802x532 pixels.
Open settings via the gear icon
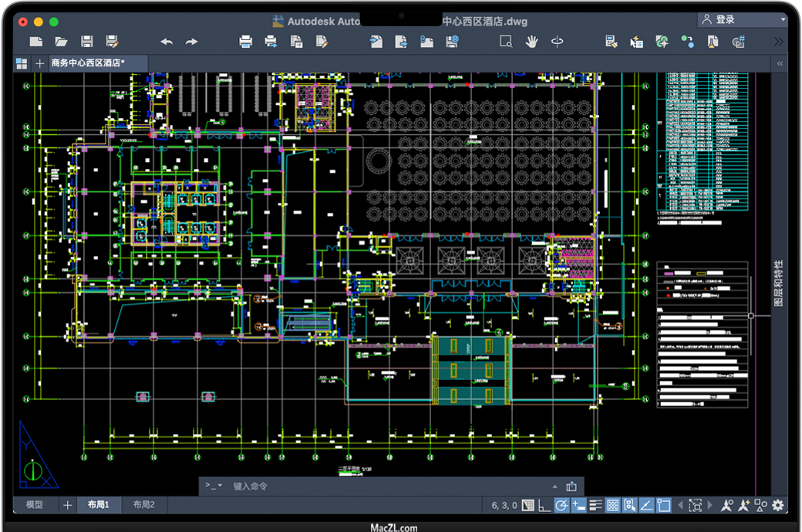pyautogui.click(x=777, y=506)
